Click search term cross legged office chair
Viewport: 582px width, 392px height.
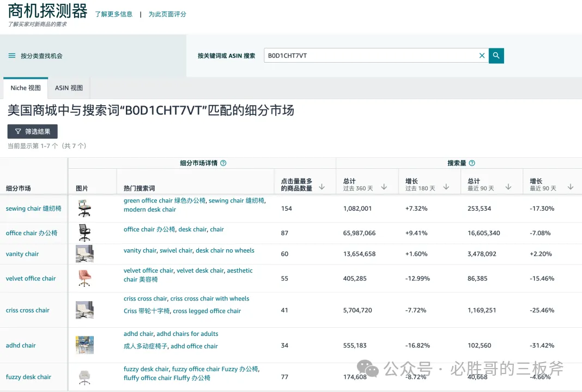tap(207, 311)
